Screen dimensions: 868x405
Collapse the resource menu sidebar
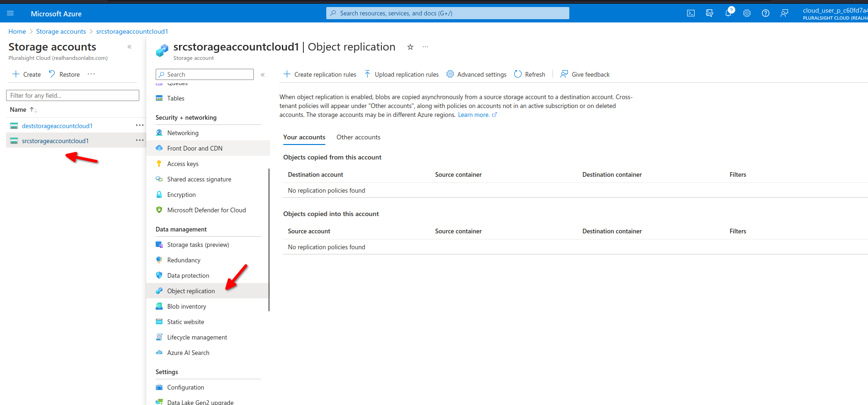coord(263,75)
